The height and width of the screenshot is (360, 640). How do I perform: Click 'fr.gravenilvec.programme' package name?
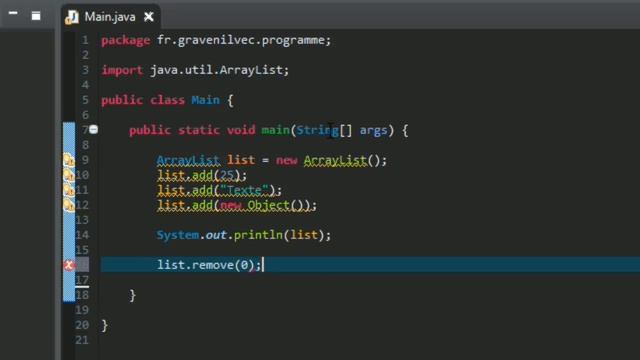[241, 40]
